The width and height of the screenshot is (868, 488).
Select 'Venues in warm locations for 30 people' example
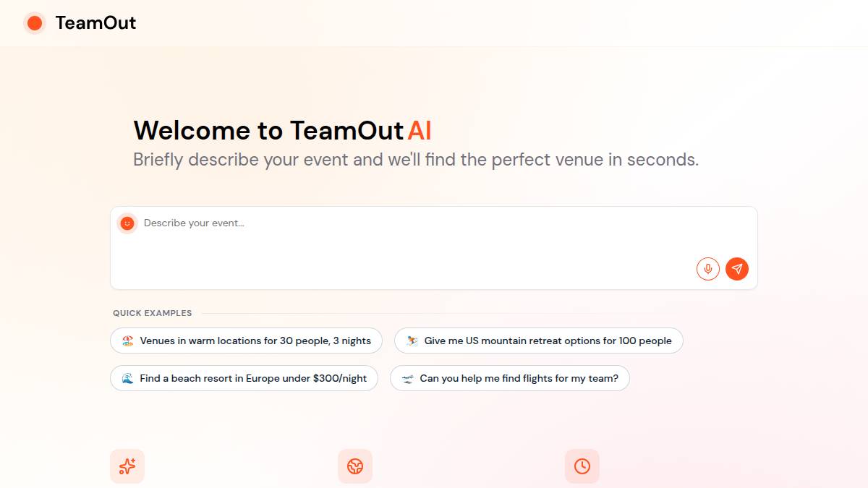coord(255,341)
